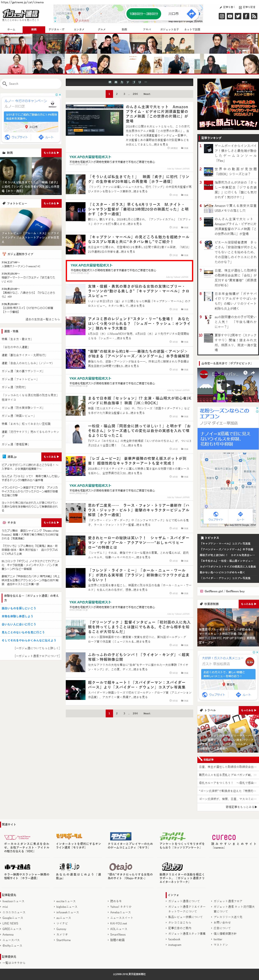This screenshot has height=980, width=259.
Task: Open the 『レゴ ムービー2』 article headline
Action: click(x=137, y=461)
